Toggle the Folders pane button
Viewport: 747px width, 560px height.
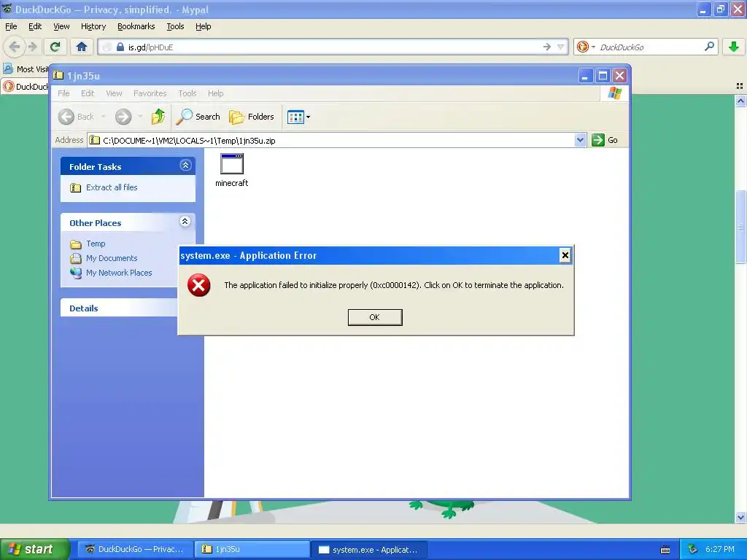coord(252,117)
